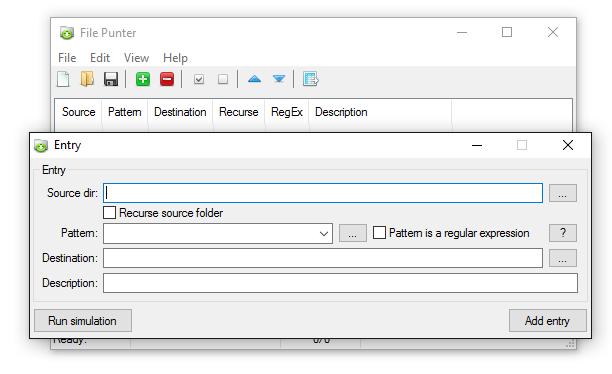This screenshot has width=612, height=374.
Task: Open a file with the folder icon
Action: pos(87,79)
